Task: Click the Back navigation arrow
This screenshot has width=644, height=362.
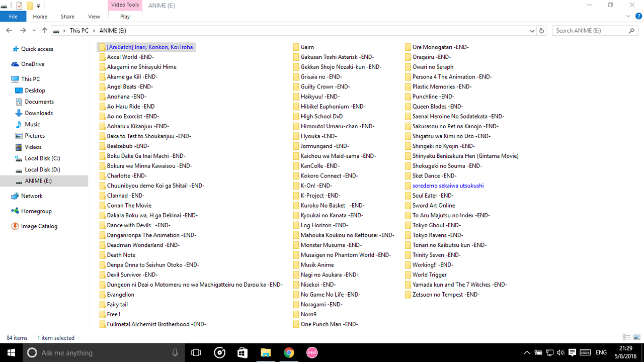Action: 9,31
